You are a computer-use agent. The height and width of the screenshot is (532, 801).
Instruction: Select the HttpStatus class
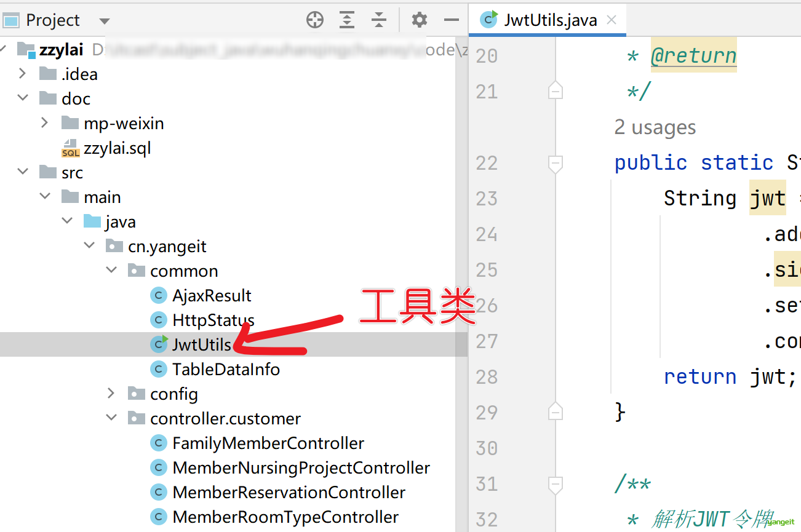click(x=213, y=320)
